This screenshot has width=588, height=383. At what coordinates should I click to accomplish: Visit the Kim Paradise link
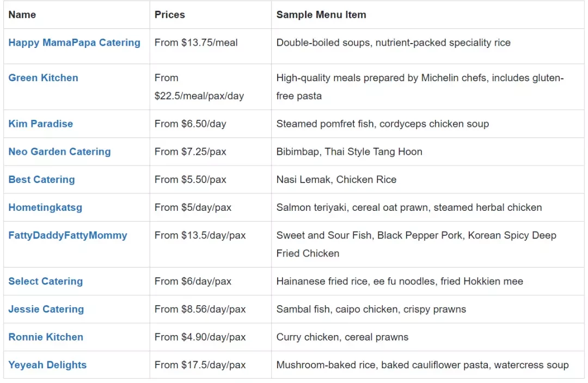pos(40,124)
